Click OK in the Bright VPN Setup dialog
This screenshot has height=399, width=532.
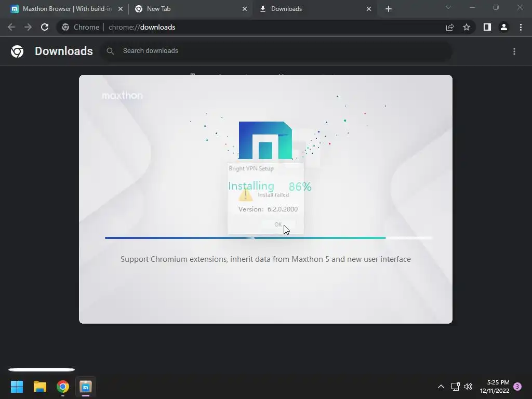278,224
